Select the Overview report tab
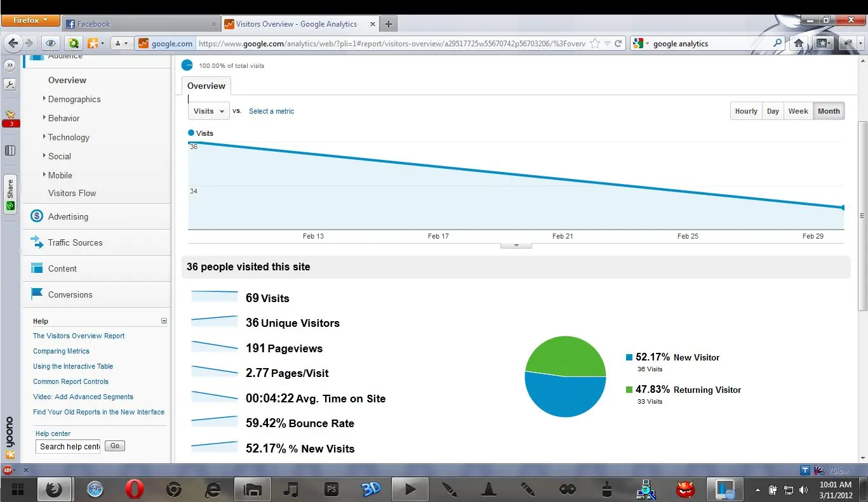The width and height of the screenshot is (868, 502). (x=206, y=86)
